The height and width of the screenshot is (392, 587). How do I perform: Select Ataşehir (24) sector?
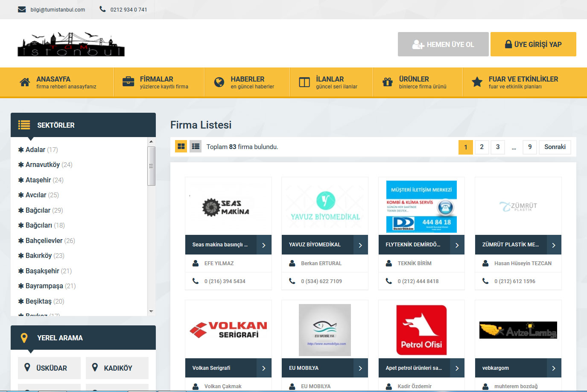pyautogui.click(x=41, y=180)
